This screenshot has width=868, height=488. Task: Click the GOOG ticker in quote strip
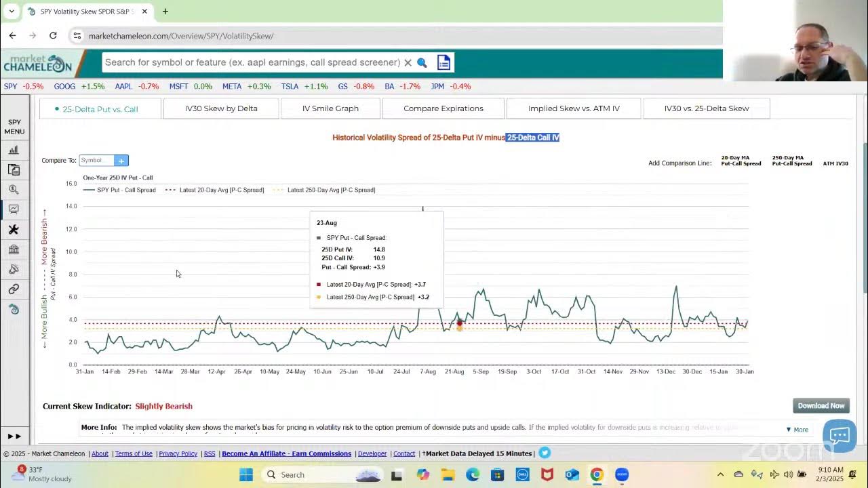pos(65,86)
